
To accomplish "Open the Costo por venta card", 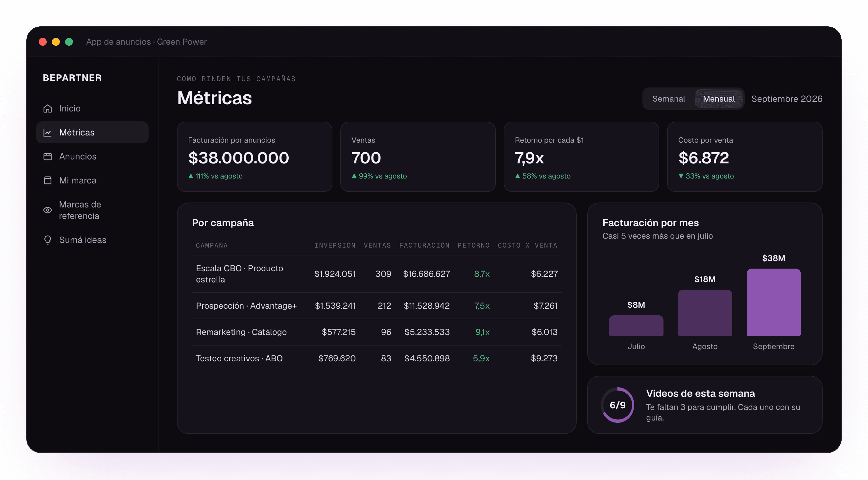I will [745, 157].
